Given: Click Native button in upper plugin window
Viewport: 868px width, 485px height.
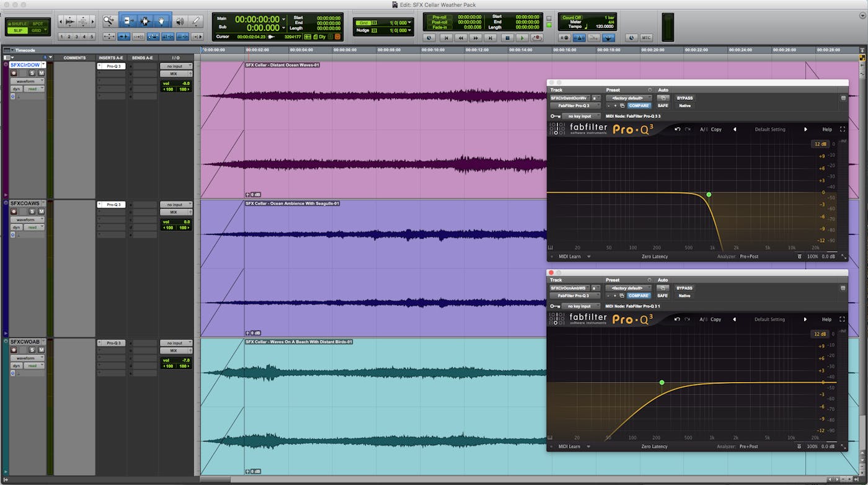Looking at the screenshot, I should 684,105.
